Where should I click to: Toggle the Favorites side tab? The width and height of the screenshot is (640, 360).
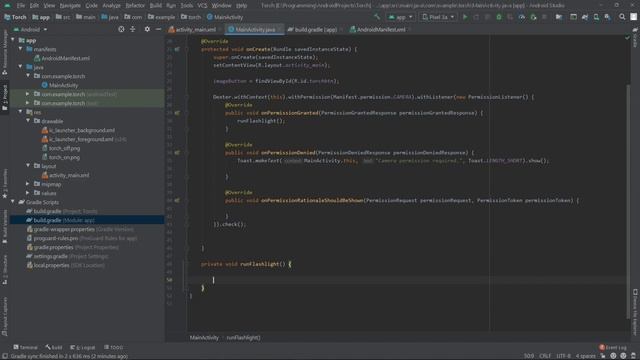(x=4, y=184)
